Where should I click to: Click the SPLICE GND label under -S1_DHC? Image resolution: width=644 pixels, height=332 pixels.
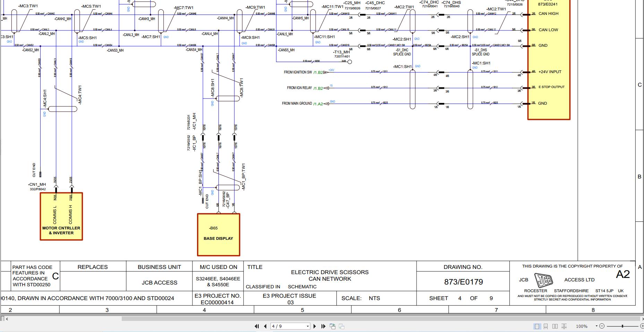click(x=402, y=54)
